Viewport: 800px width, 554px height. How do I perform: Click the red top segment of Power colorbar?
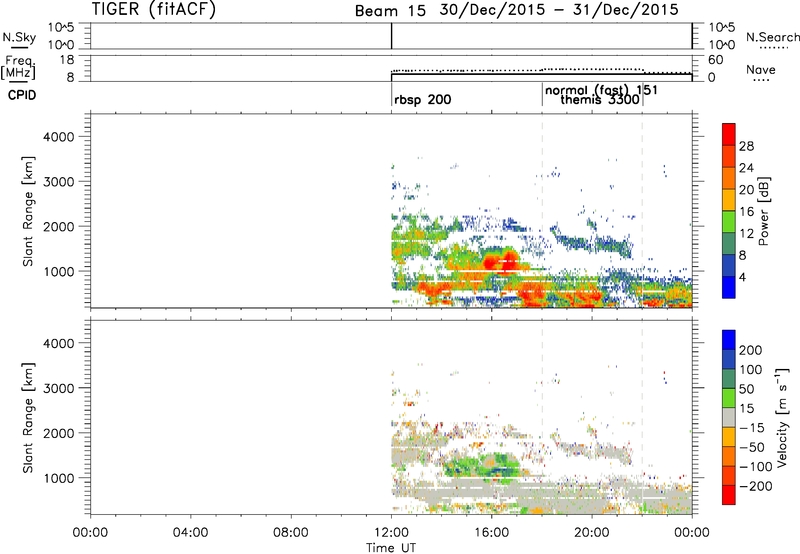(x=729, y=134)
